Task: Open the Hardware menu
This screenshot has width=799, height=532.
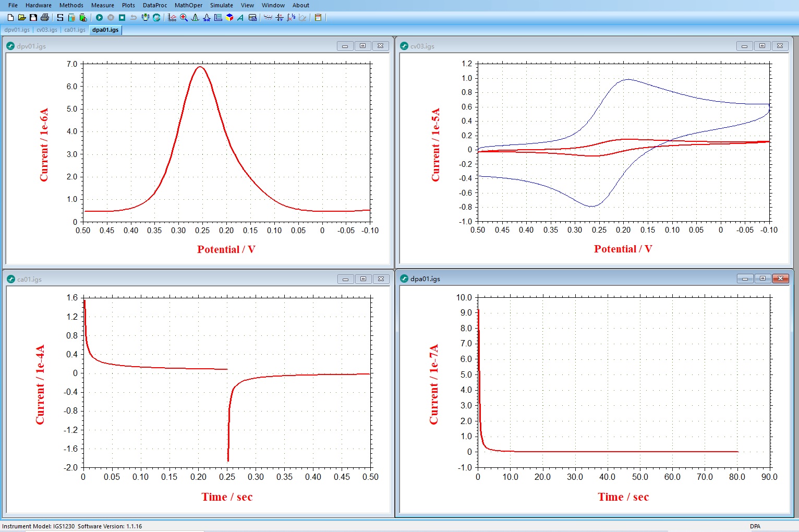Action: [x=39, y=5]
